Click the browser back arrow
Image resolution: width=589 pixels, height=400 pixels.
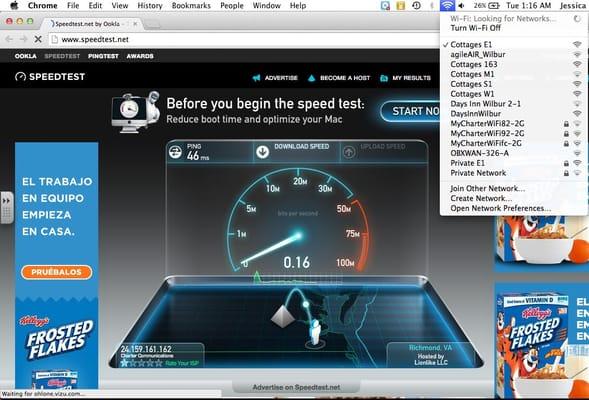(x=9, y=39)
